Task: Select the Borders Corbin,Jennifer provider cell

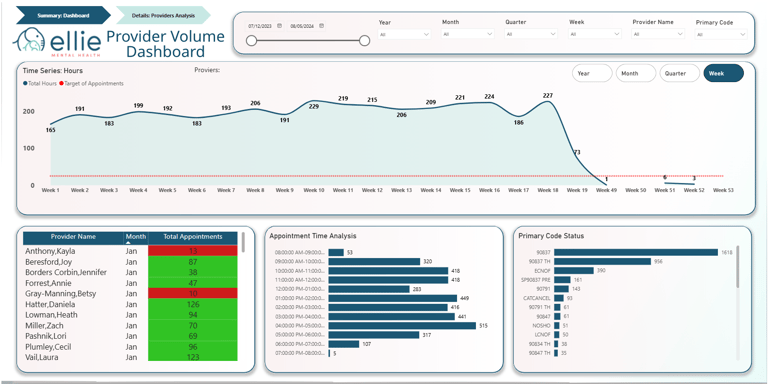Action: tap(66, 272)
